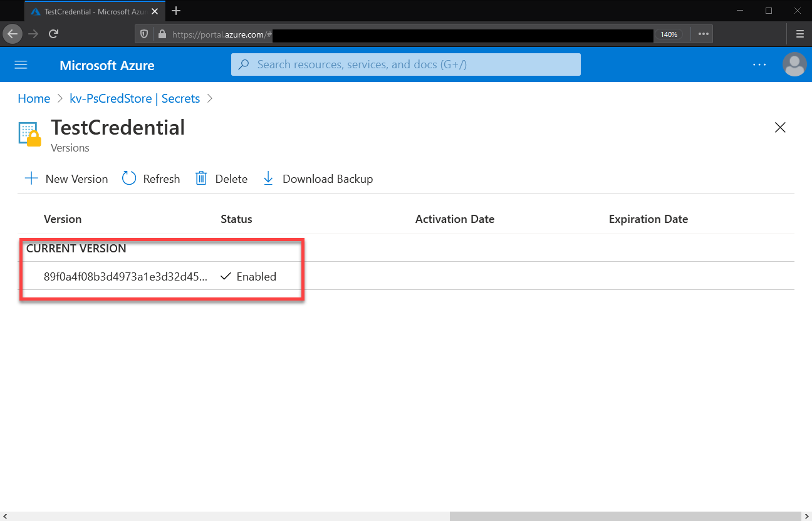Reload the page with browser refresh button
This screenshot has height=521, width=812.
(54, 34)
